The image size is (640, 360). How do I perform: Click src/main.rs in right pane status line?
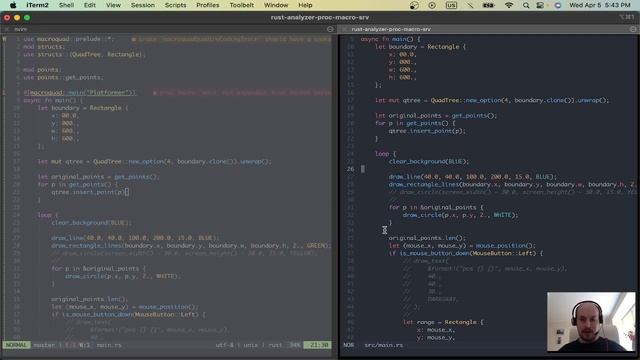pos(384,345)
